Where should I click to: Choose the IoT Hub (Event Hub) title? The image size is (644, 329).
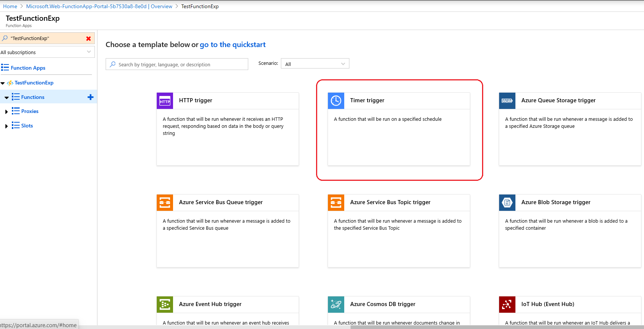pyautogui.click(x=548, y=304)
